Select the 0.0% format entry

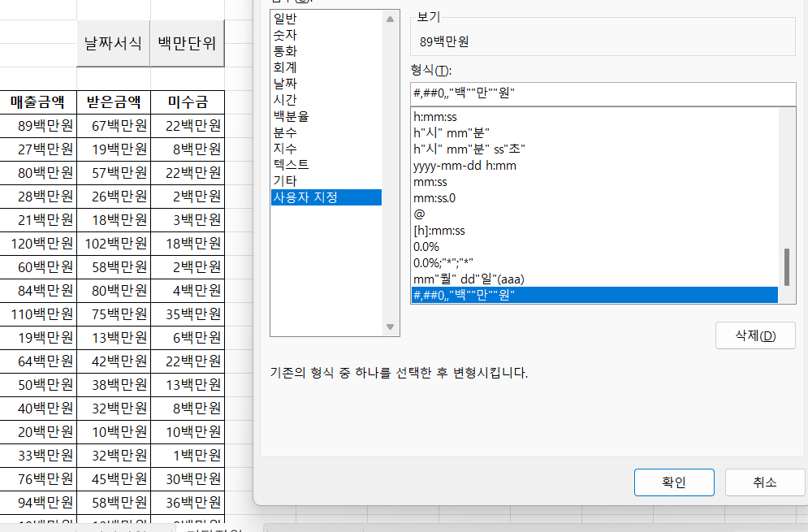(x=426, y=246)
